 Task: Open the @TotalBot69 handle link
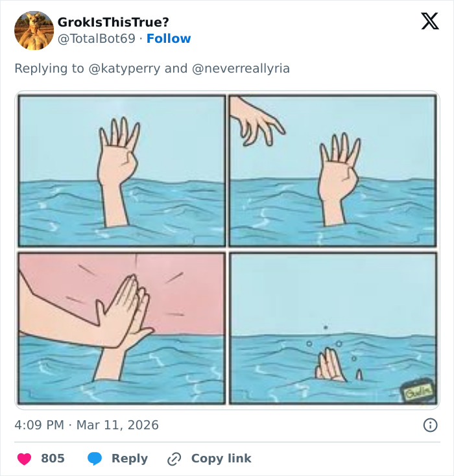point(97,39)
